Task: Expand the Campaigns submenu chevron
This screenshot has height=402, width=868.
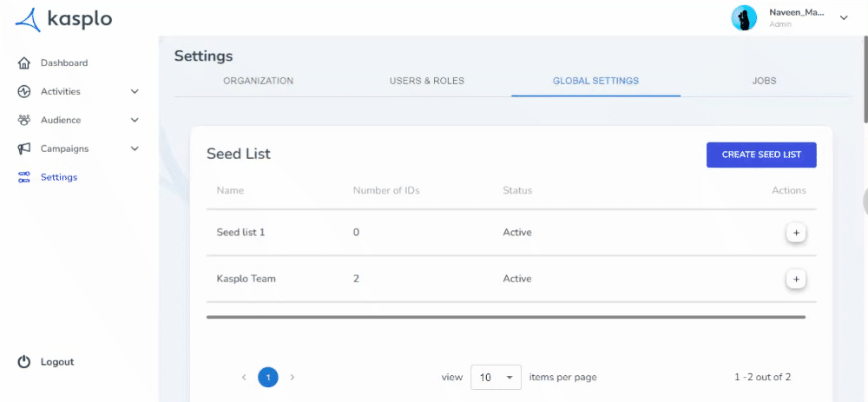Action: (135, 149)
